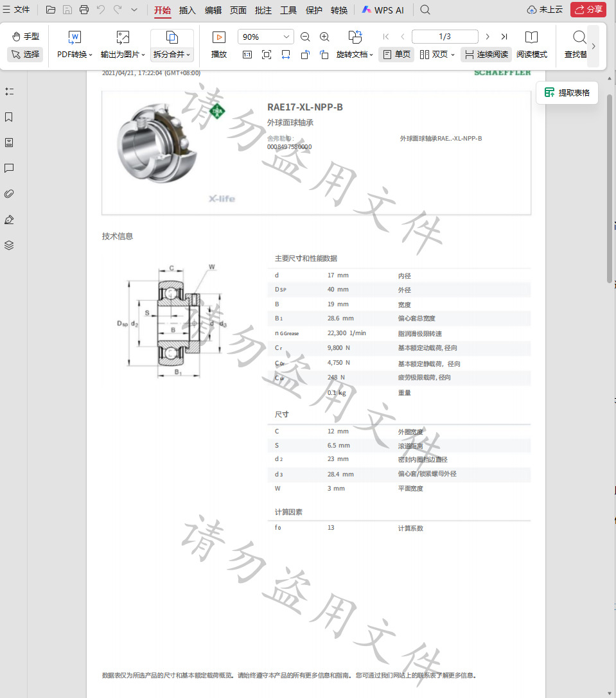
Task: Click the 播放 slideshow button
Action: click(218, 44)
